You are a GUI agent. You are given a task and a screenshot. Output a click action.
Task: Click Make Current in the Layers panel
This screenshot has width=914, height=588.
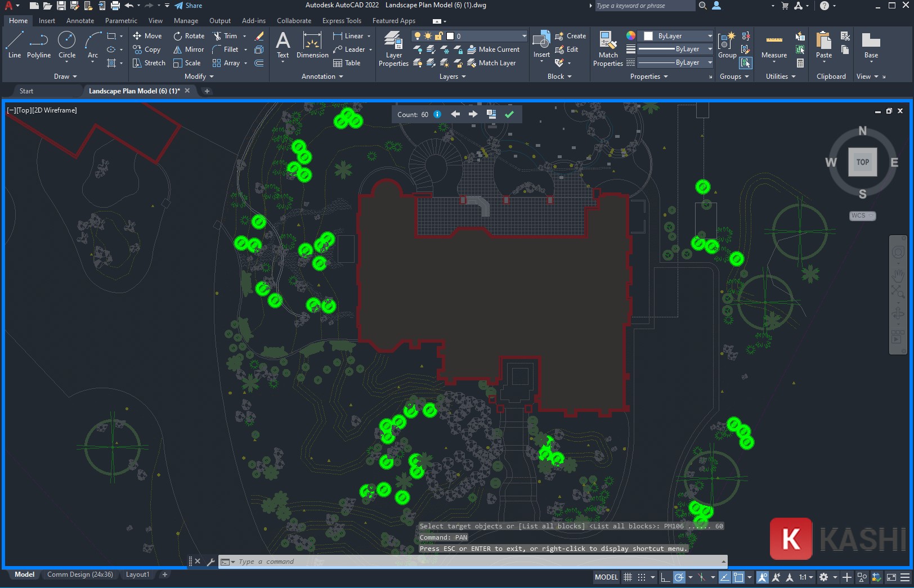pyautogui.click(x=495, y=49)
